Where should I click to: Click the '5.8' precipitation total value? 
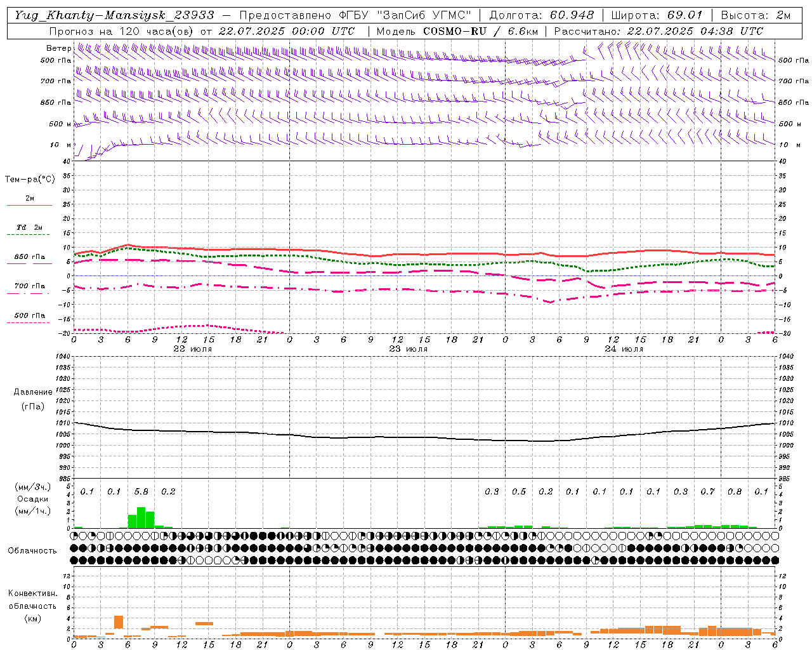[141, 492]
